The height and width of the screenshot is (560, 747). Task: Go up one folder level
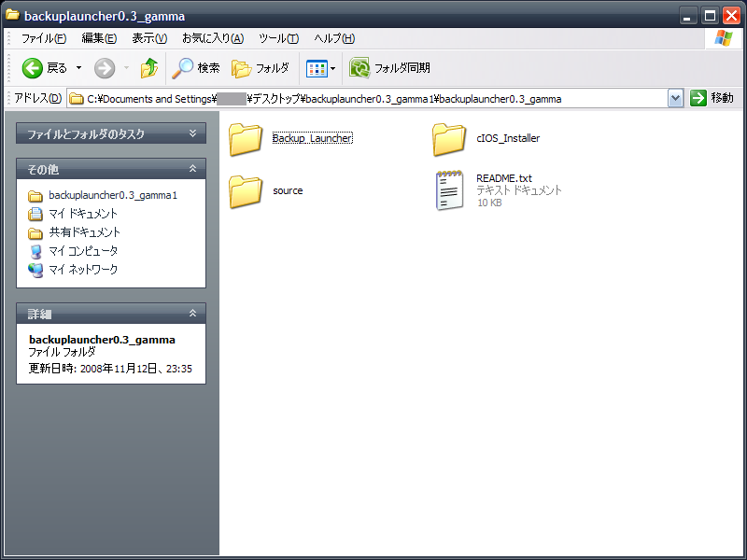tap(149, 68)
